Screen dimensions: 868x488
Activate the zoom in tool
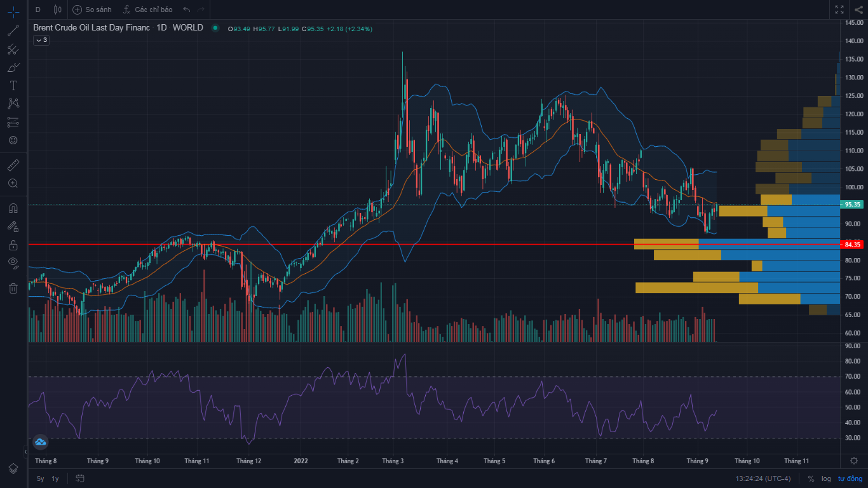13,183
